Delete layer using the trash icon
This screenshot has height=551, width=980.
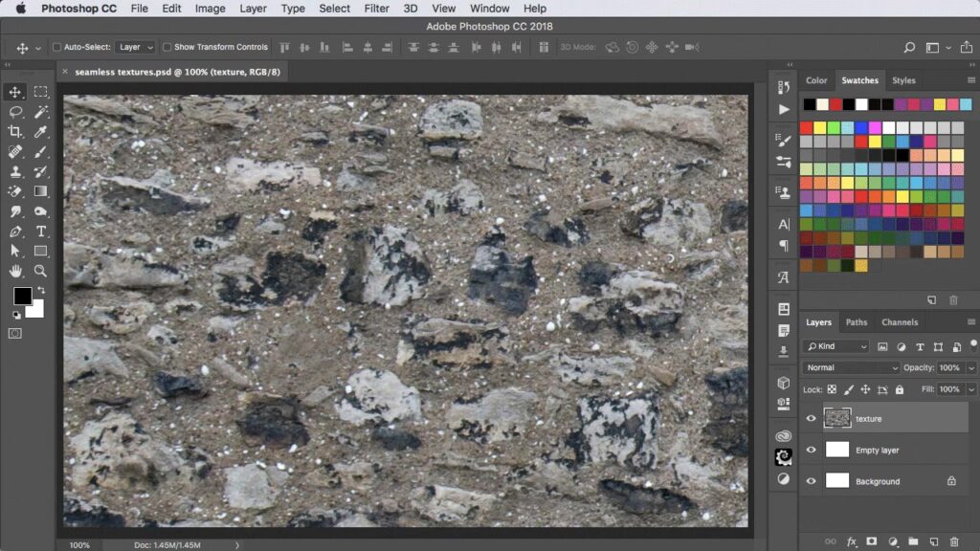(953, 541)
